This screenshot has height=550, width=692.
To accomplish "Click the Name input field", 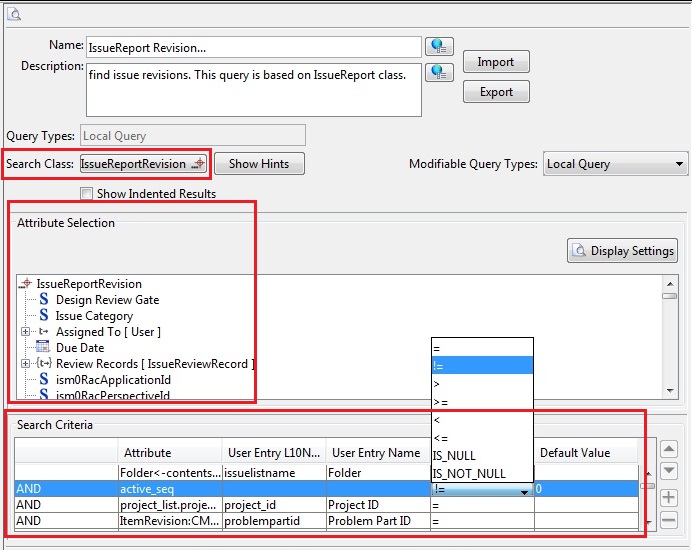I will tap(254, 47).
